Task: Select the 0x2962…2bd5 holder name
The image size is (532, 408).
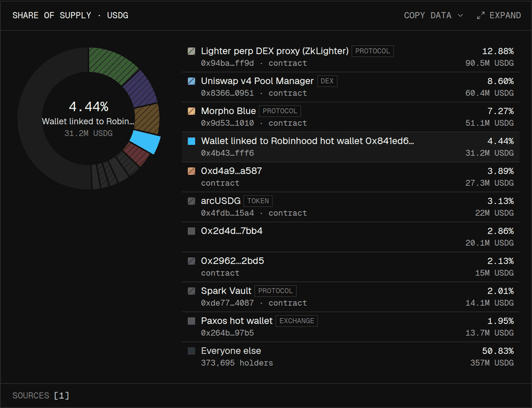Action: (x=232, y=261)
